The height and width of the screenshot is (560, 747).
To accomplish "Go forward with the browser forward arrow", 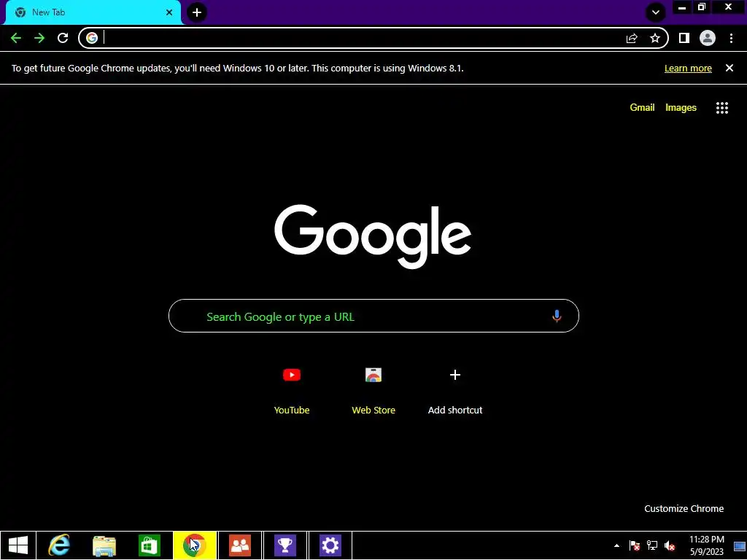I will pos(39,38).
